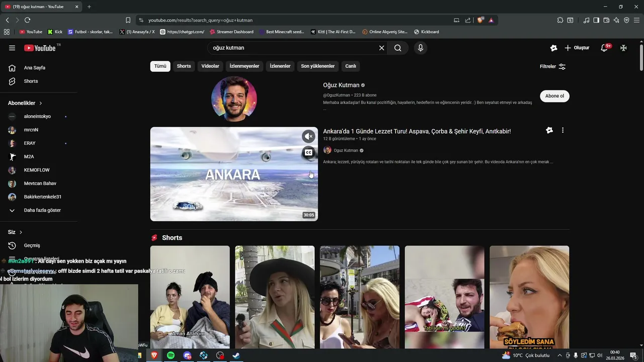Open the YouTube guide hamburger menu
Screen dimensions: 644x362
click(x=12, y=48)
